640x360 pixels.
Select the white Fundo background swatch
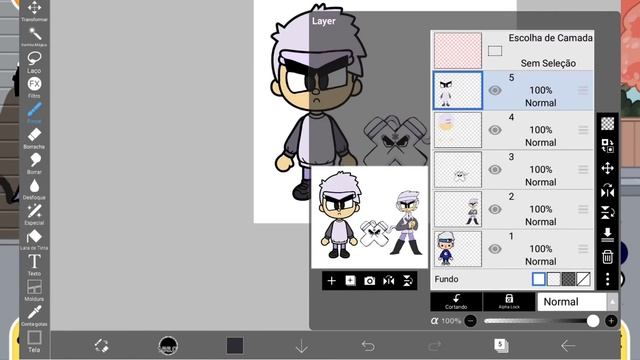point(539,279)
